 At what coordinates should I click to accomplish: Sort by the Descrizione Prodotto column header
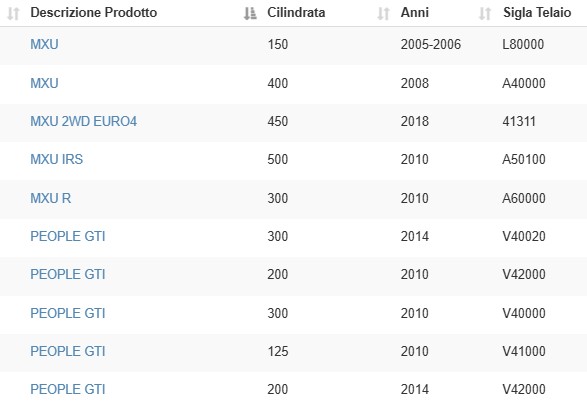(x=94, y=13)
